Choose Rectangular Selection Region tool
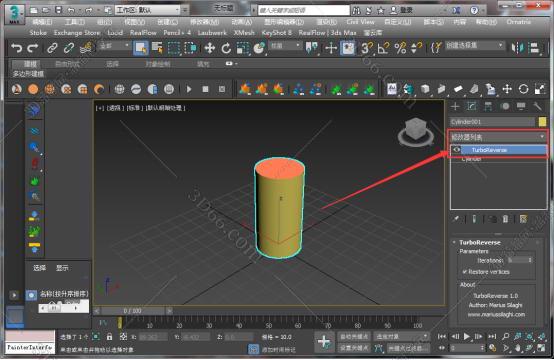 [x=174, y=48]
